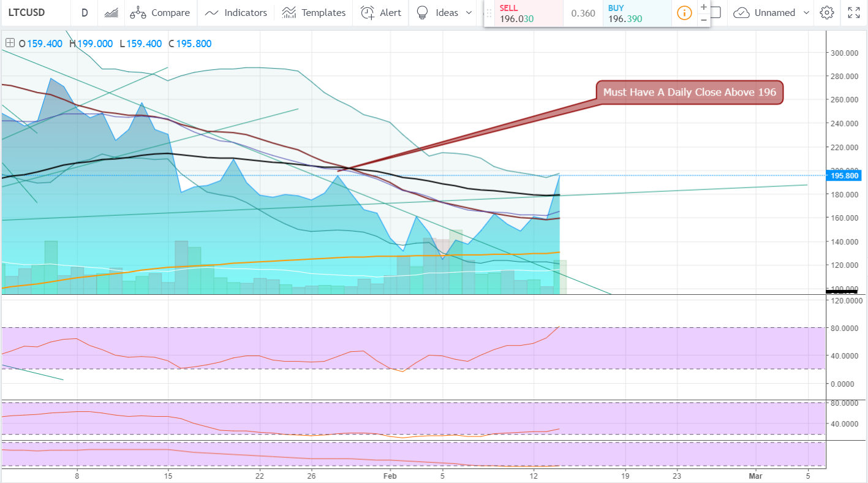Click the 120.0000 label of the oscillator pane

click(x=846, y=302)
